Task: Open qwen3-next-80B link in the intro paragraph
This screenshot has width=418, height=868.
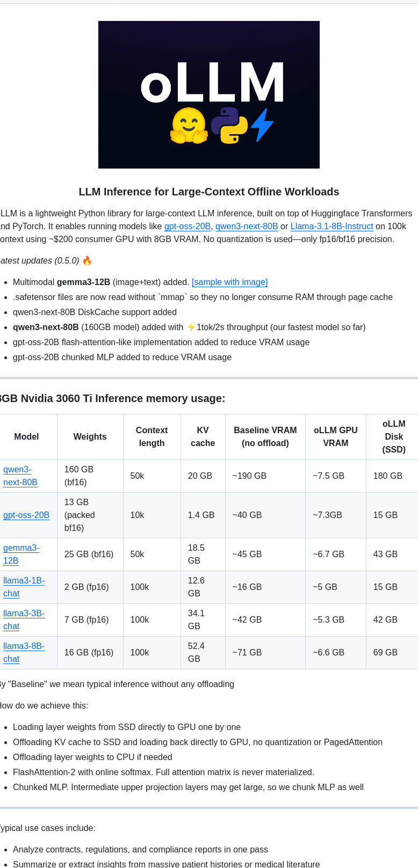Action: pos(247,227)
